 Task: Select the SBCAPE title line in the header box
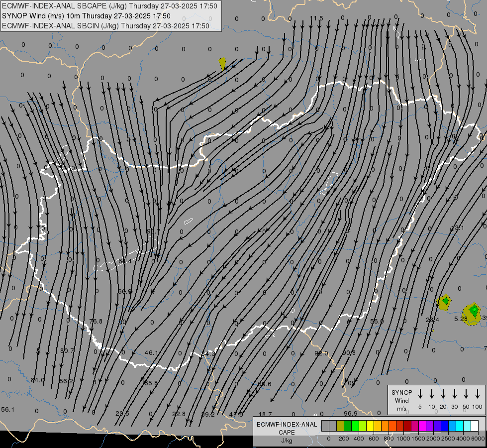pos(109,6)
